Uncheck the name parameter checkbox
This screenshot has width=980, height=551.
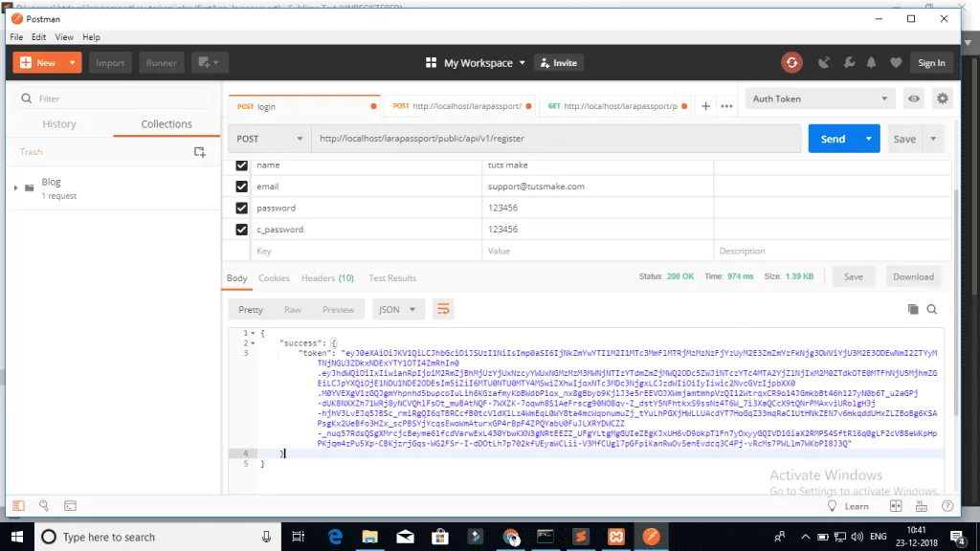[x=241, y=165]
